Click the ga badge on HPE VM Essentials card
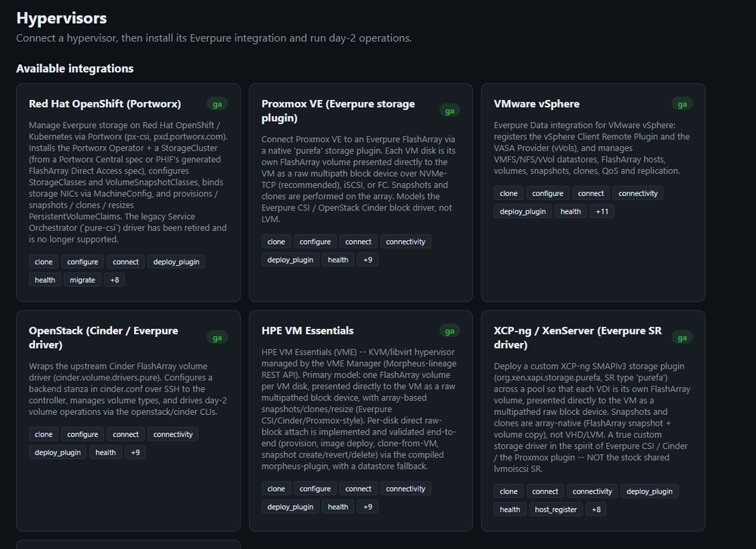Screen dimensions: 756x549 click(x=450, y=331)
